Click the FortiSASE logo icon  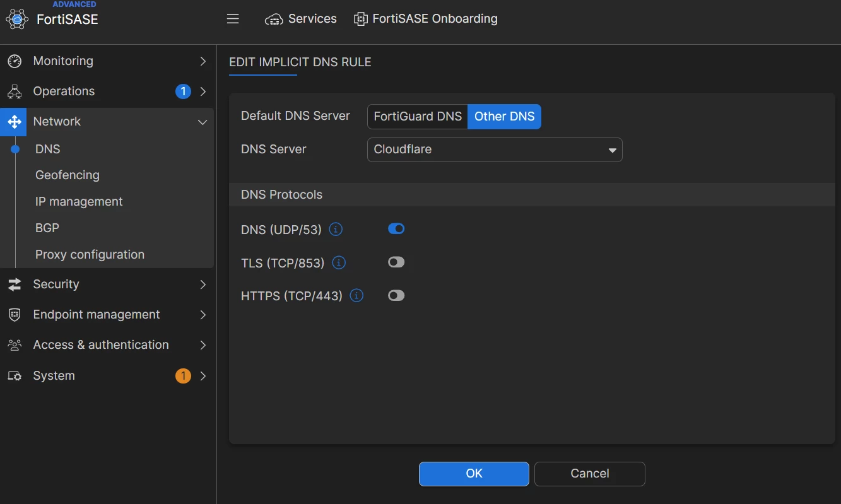17,19
